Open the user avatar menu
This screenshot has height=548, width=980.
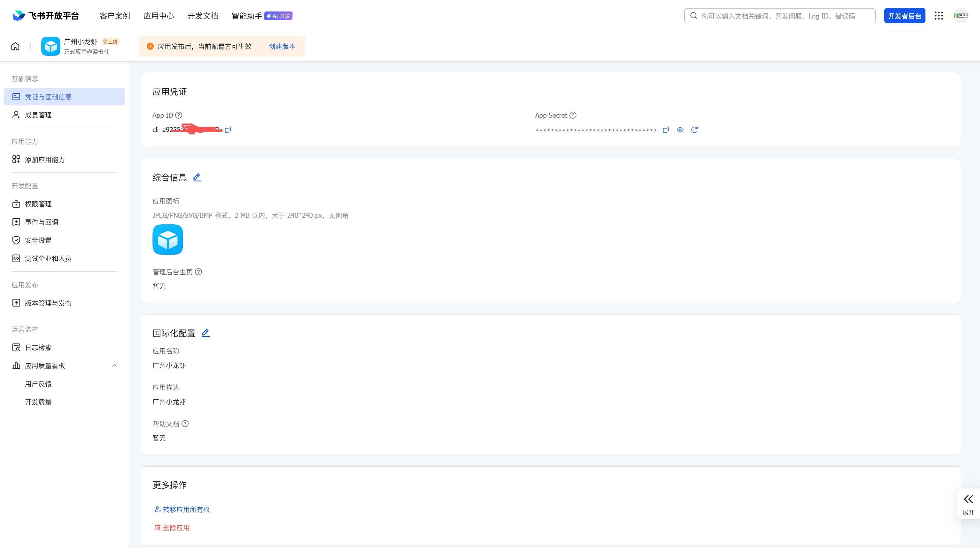[960, 16]
